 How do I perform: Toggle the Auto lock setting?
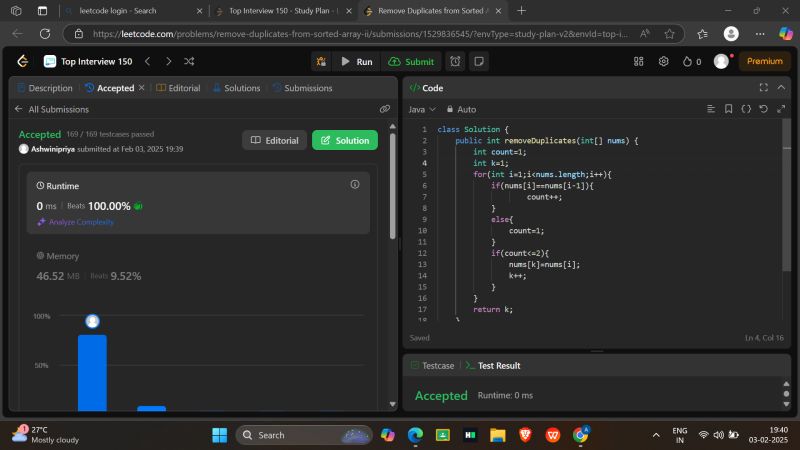(x=461, y=109)
